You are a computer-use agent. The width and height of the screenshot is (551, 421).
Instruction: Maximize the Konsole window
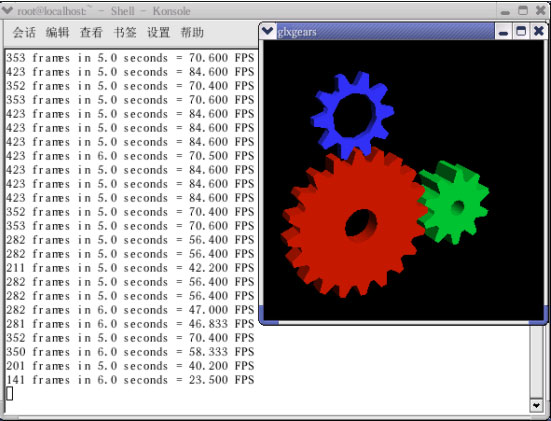[x=523, y=11]
